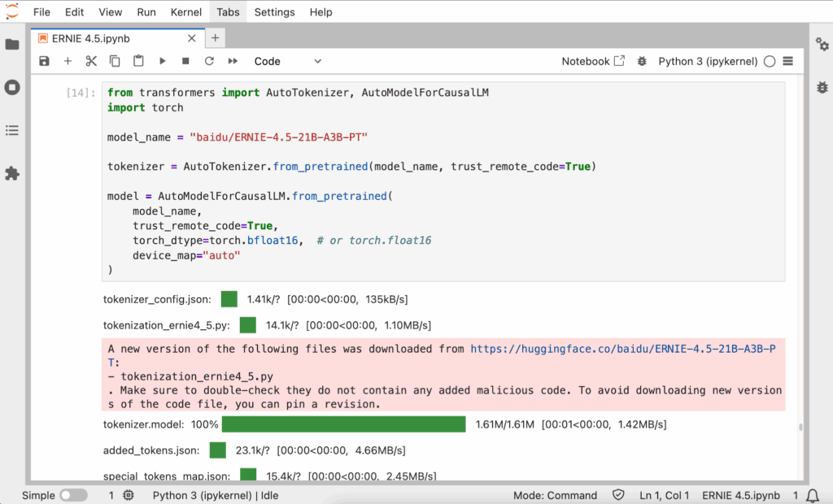Open the Help menu

point(321,11)
